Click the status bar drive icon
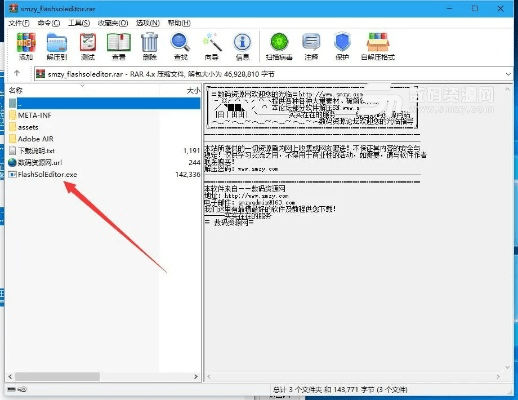The width and height of the screenshot is (518, 400). [12, 389]
